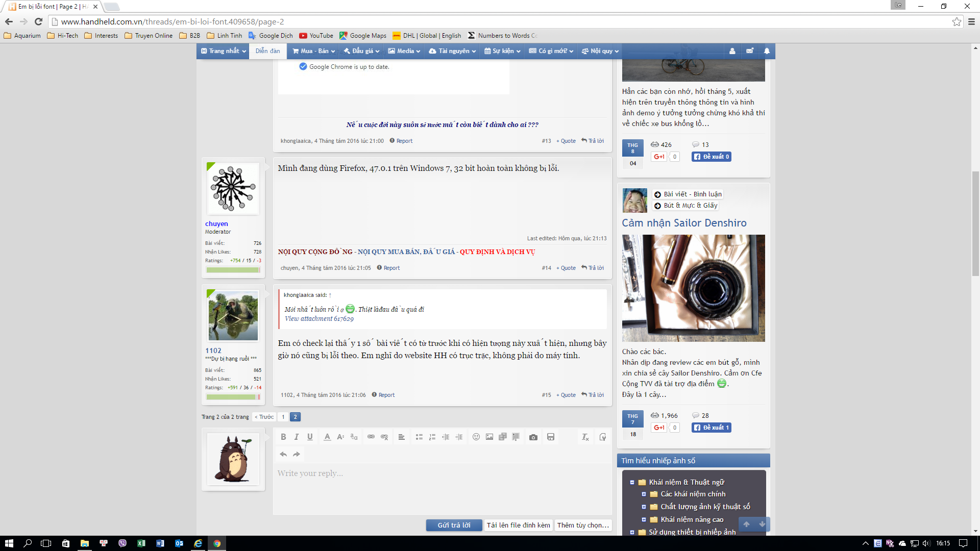Toggle bold formatting in reply editor
This screenshot has width=980, height=551.
[x=283, y=437]
